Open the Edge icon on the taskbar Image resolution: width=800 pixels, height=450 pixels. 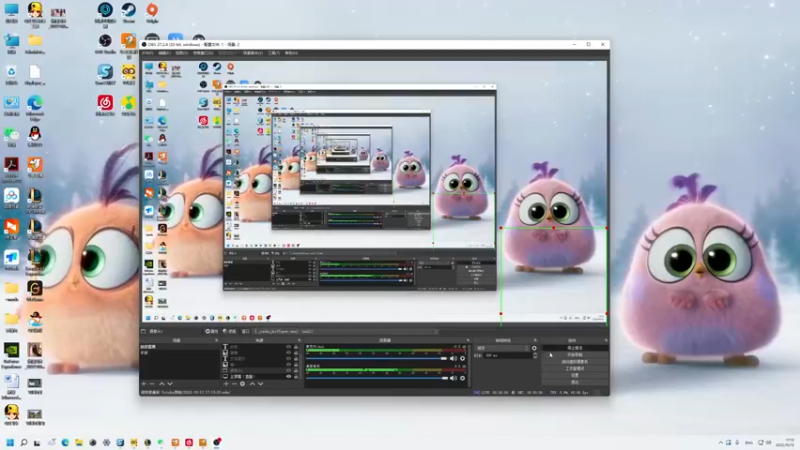pyautogui.click(x=65, y=442)
